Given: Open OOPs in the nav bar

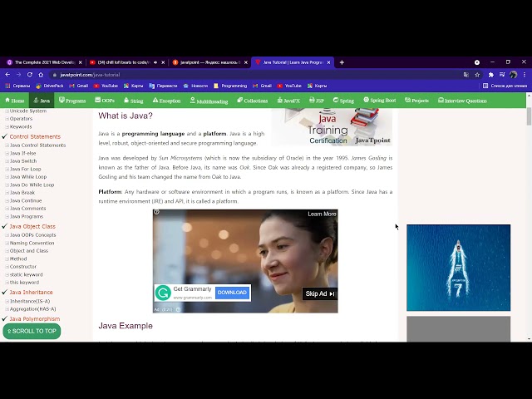Looking at the screenshot, I should 105,101.
